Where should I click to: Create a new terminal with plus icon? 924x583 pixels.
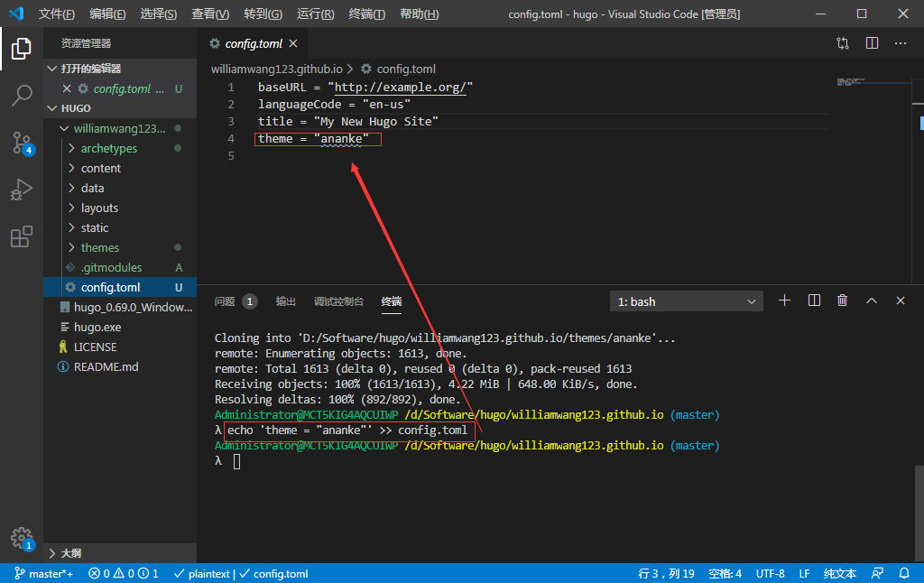click(784, 301)
